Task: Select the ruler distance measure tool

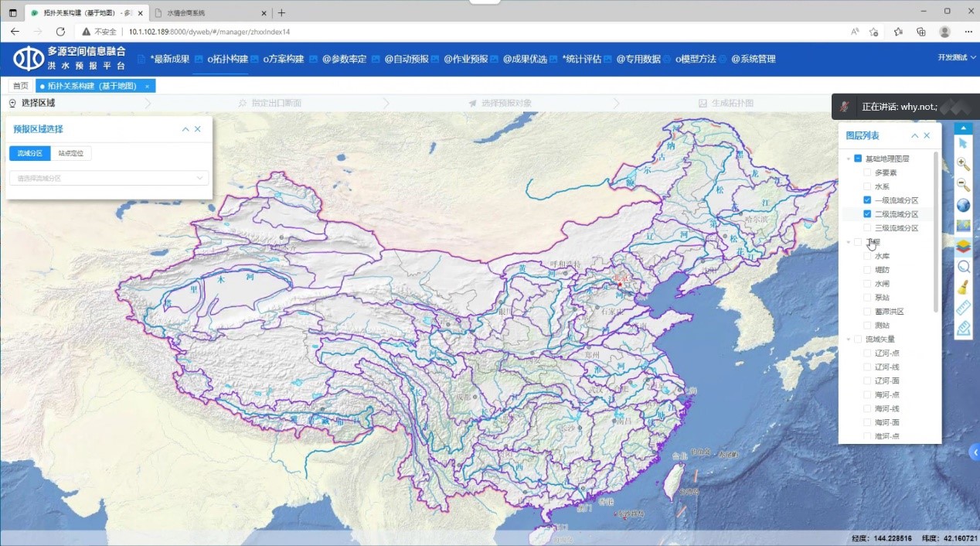Action: pyautogui.click(x=963, y=309)
